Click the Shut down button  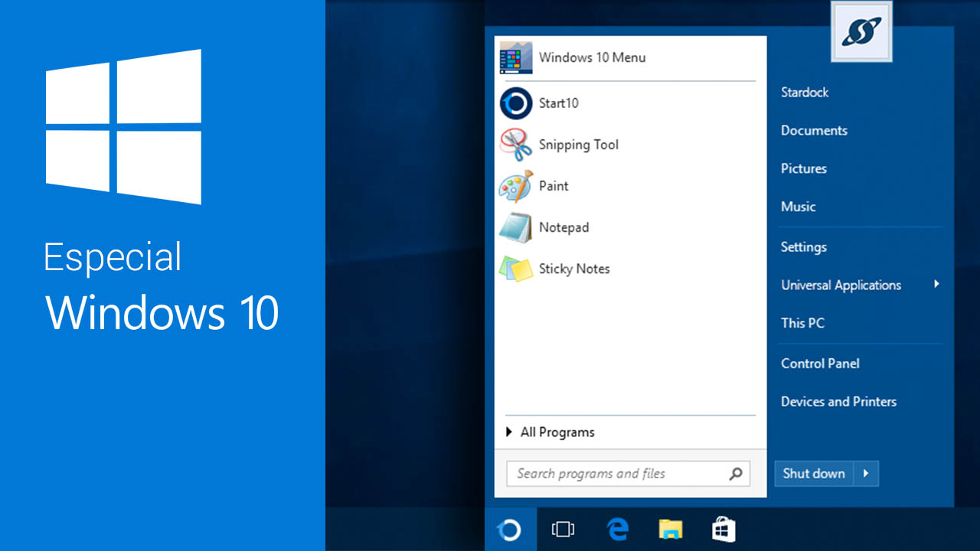click(813, 474)
